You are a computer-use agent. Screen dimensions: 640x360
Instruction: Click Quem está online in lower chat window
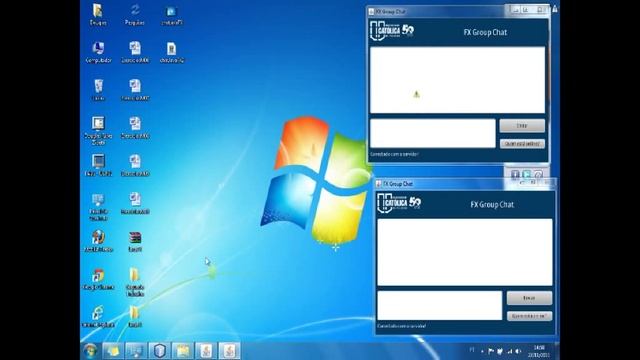[x=529, y=316]
